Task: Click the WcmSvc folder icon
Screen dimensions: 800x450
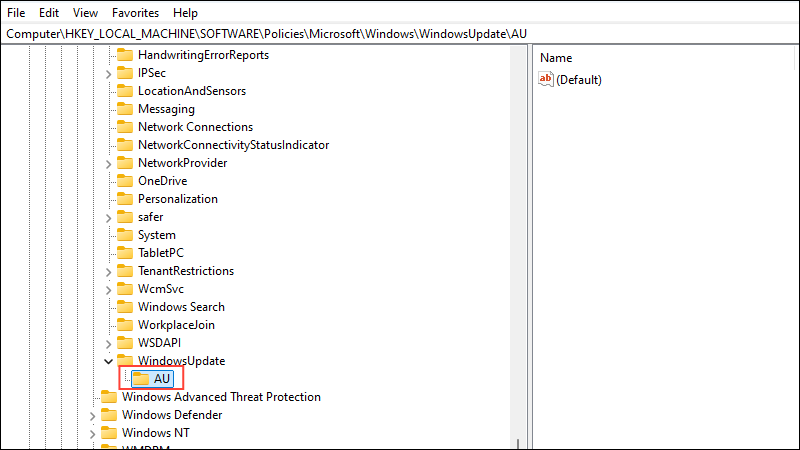Action: 125,289
